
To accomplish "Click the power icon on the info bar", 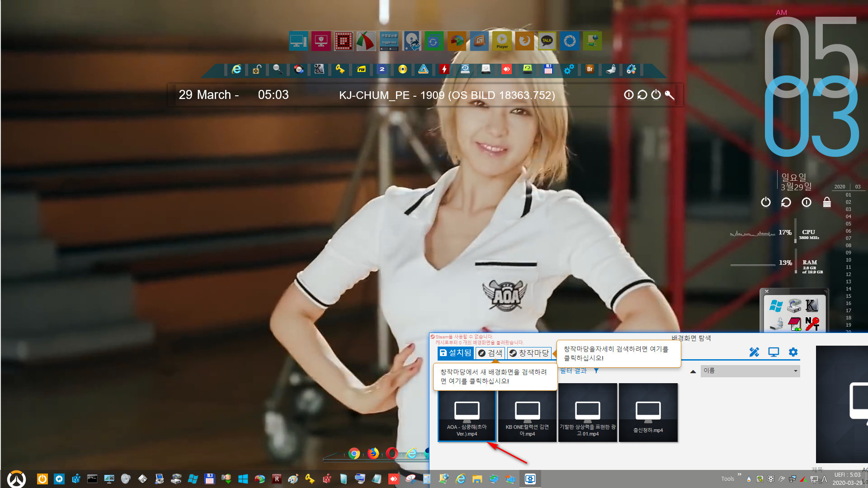I will pyautogui.click(x=656, y=95).
